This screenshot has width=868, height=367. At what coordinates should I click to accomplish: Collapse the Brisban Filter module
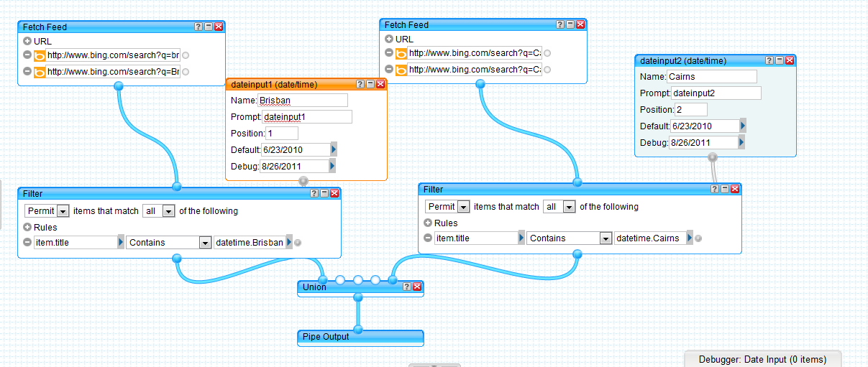[x=324, y=193]
